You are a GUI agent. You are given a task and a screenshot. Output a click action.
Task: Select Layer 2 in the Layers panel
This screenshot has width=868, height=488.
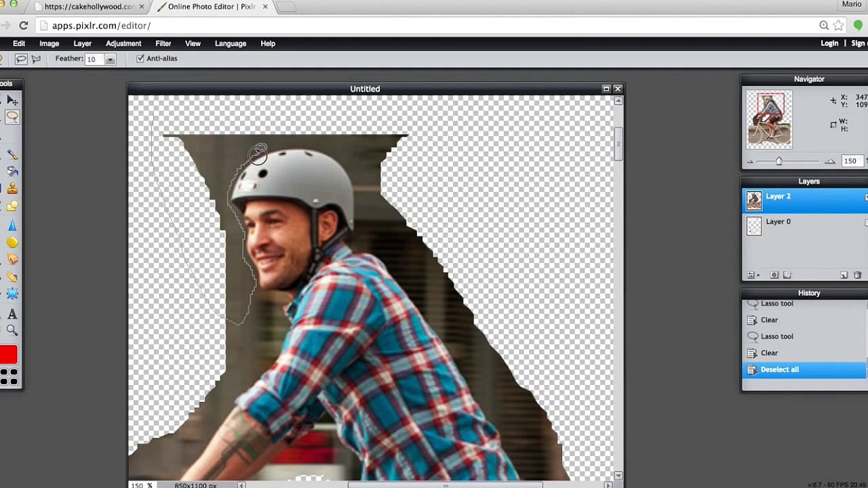804,201
